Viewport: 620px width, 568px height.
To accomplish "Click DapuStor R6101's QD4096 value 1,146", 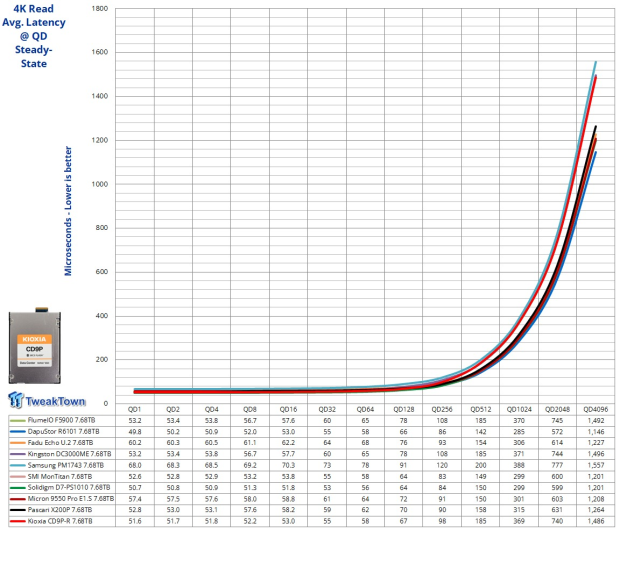I will (x=596, y=432).
